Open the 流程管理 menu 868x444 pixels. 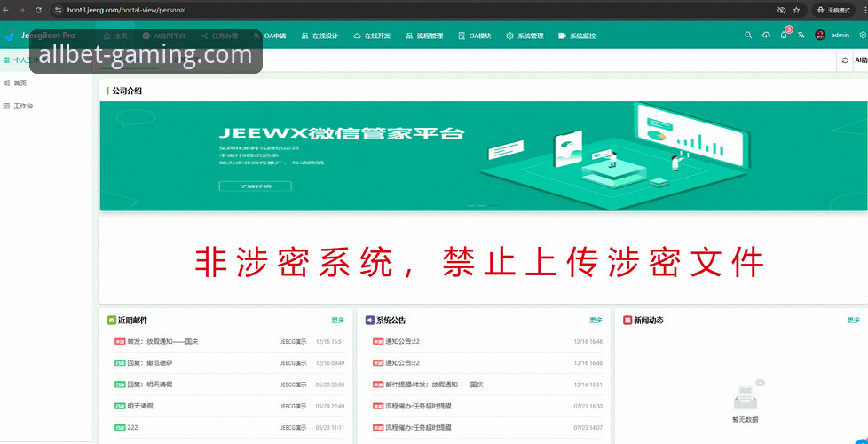[x=424, y=36]
